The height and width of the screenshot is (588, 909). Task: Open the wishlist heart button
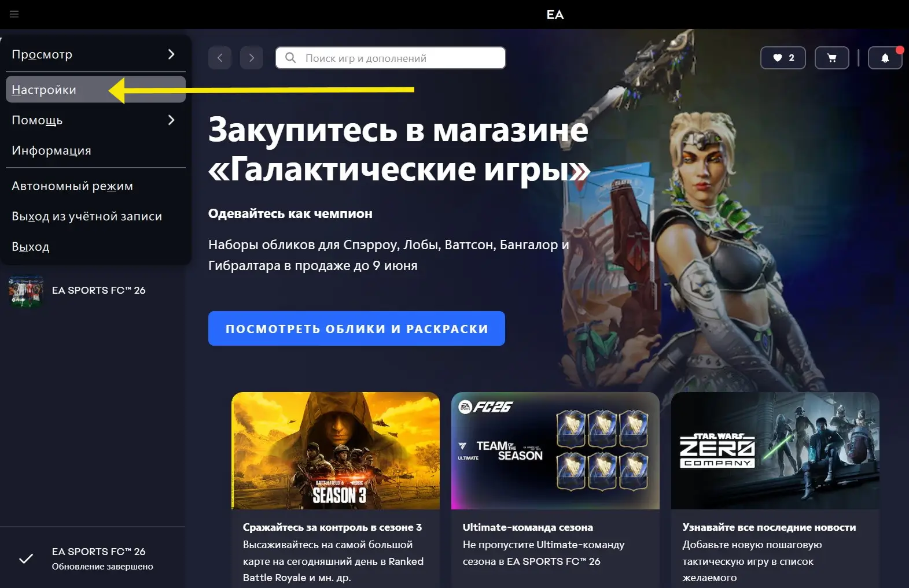click(x=783, y=58)
